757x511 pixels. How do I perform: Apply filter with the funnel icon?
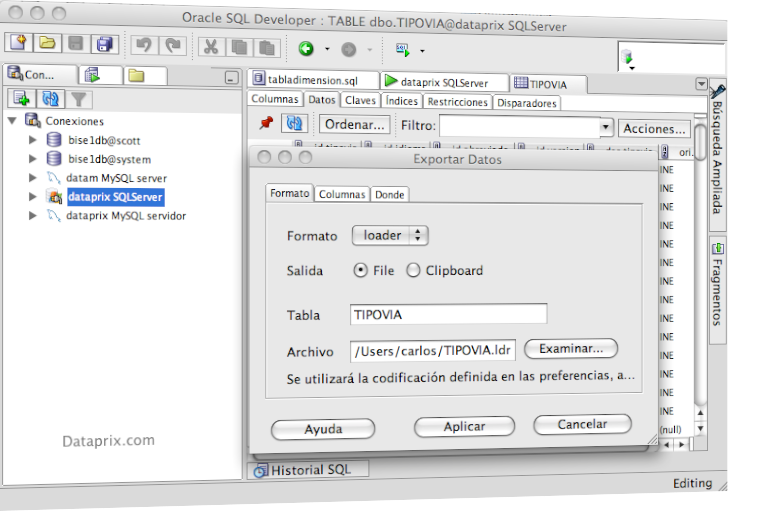click(79, 99)
